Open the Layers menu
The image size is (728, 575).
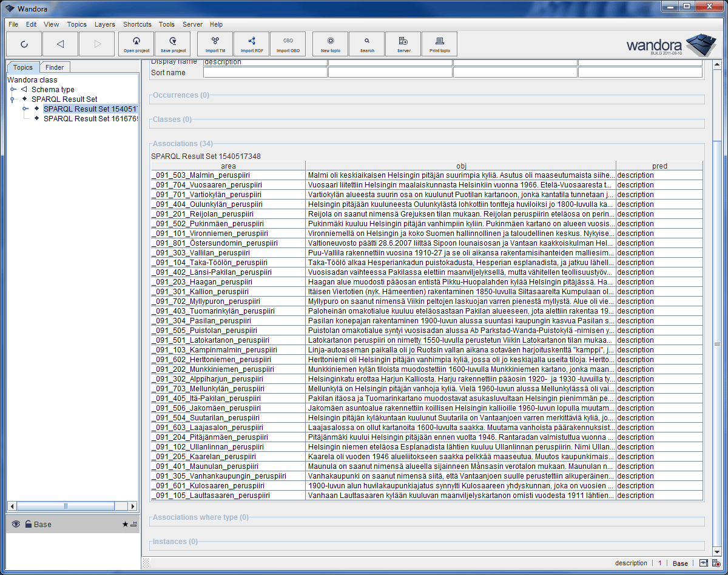coord(104,24)
